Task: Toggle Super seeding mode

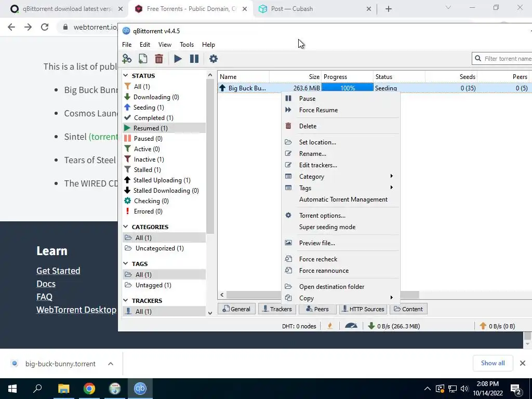Action: pos(327,227)
